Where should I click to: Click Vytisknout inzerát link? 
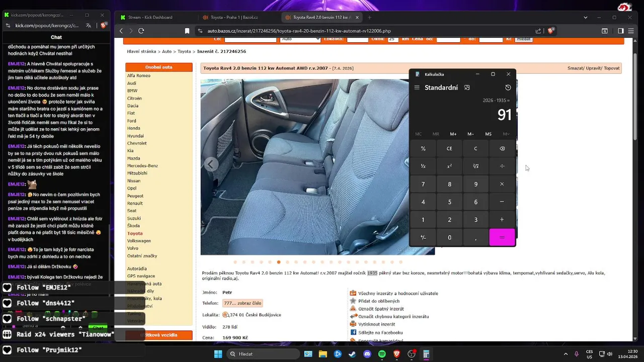click(376, 324)
